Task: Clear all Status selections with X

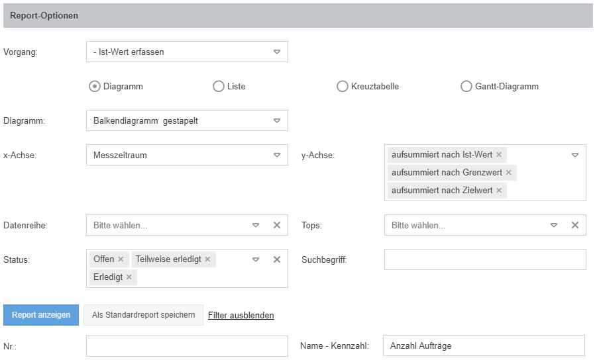Action: coord(277,259)
